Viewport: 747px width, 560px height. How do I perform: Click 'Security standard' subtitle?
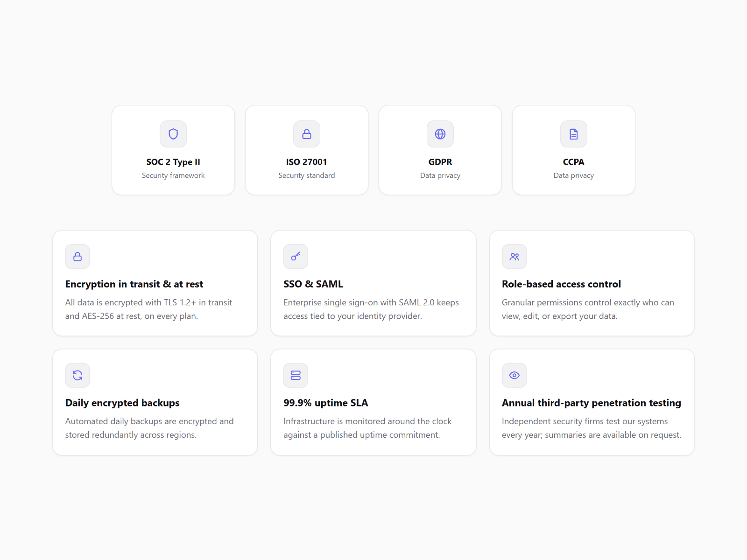[x=307, y=175]
